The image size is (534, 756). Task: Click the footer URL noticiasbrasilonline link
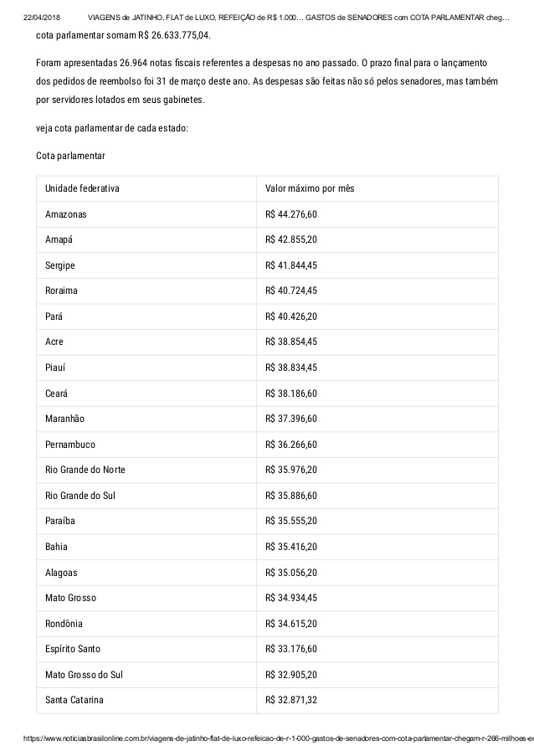point(279,738)
